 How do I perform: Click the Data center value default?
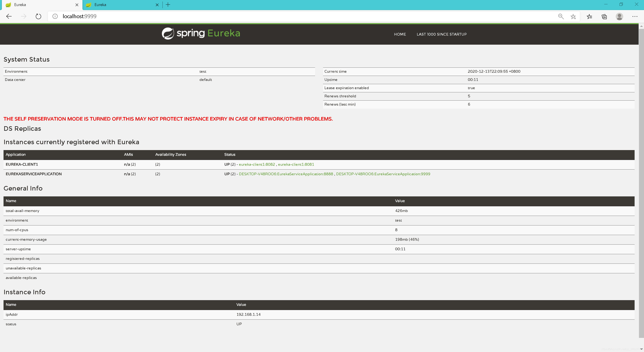point(206,80)
